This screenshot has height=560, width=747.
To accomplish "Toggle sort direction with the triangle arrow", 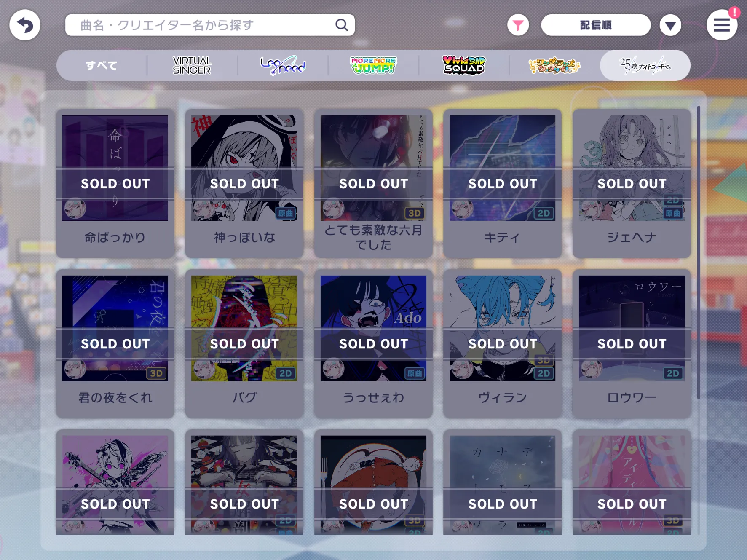I will [670, 25].
